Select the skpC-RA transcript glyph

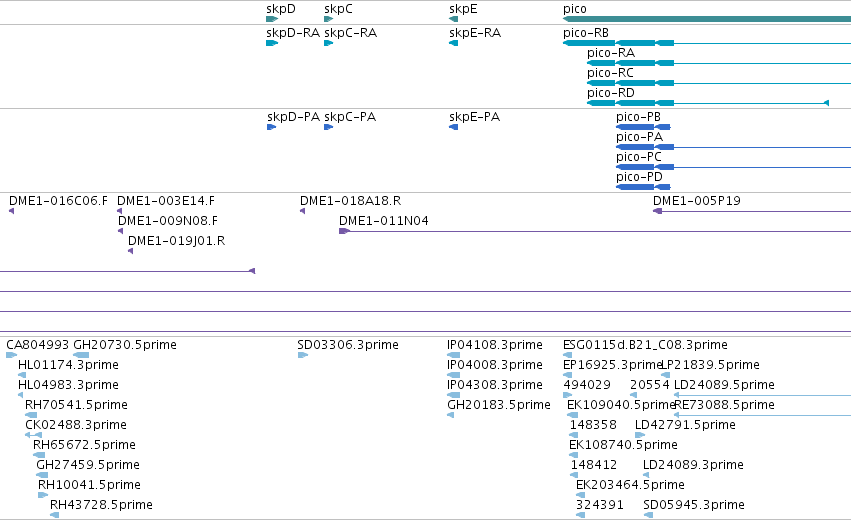point(328,43)
